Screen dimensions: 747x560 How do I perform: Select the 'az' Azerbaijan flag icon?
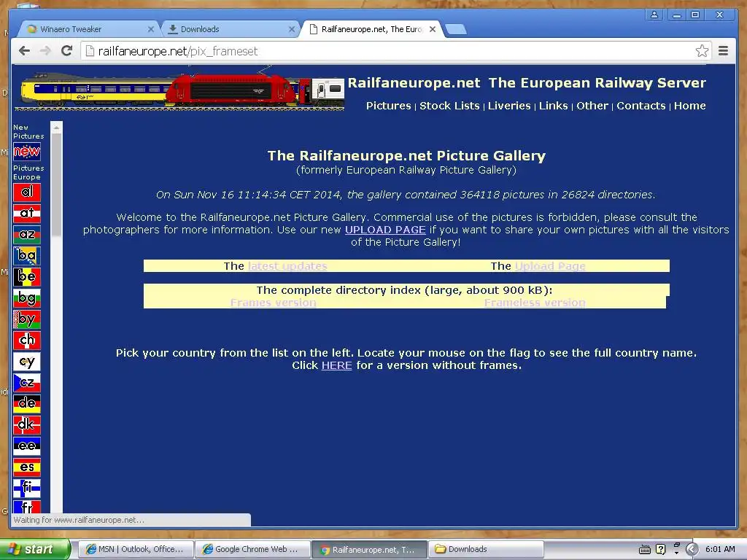[27, 234]
